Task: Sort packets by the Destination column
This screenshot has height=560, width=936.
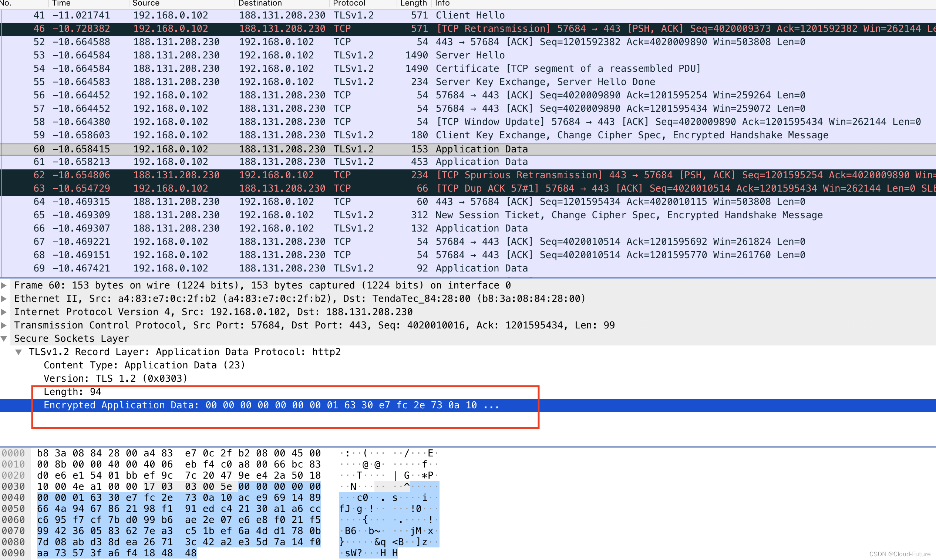Action: pyautogui.click(x=260, y=3)
